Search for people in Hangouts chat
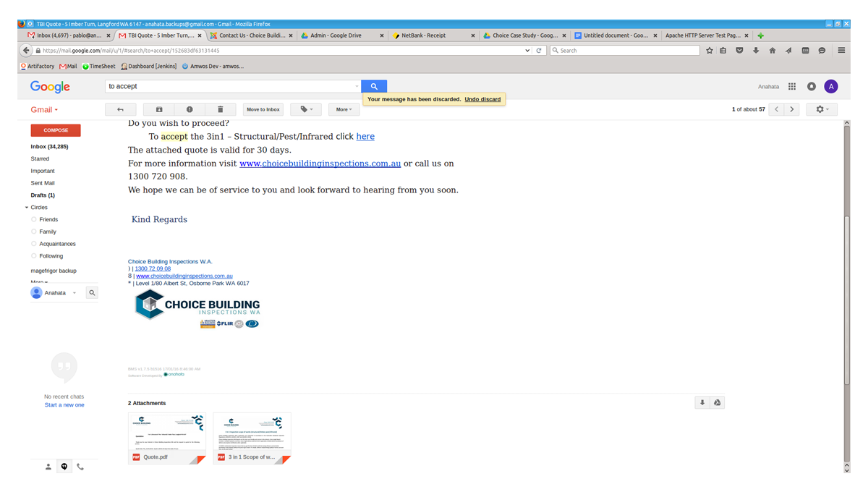The image size is (868, 492). click(92, 293)
